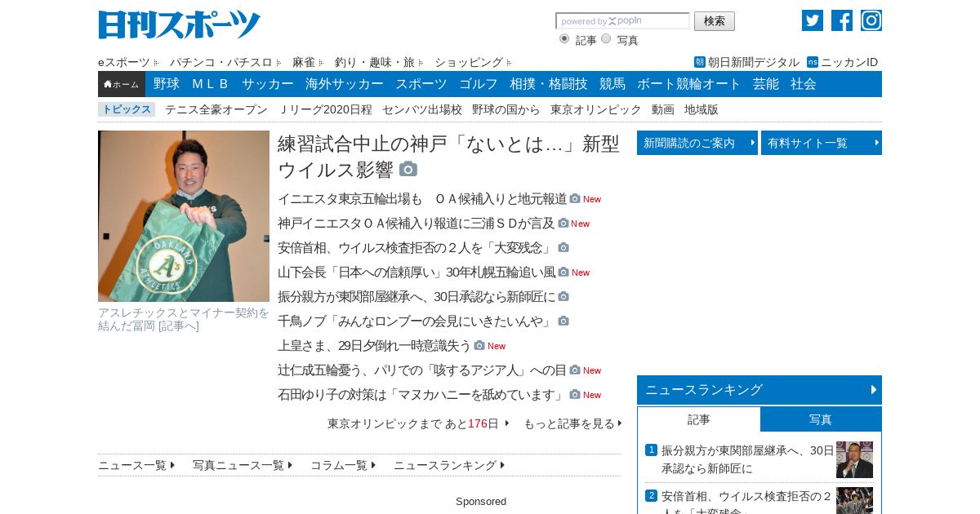Open the 社会 menu
This screenshot has height=514, width=980.
coord(804,84)
